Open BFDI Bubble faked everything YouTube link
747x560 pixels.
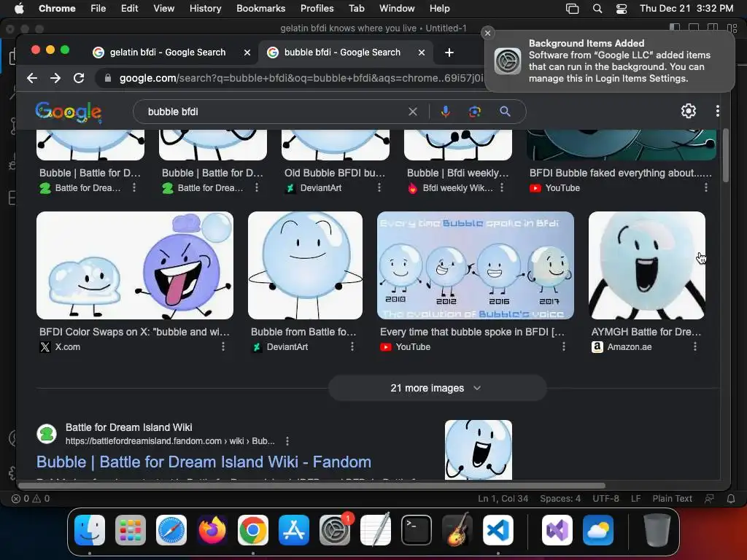pyautogui.click(x=620, y=173)
